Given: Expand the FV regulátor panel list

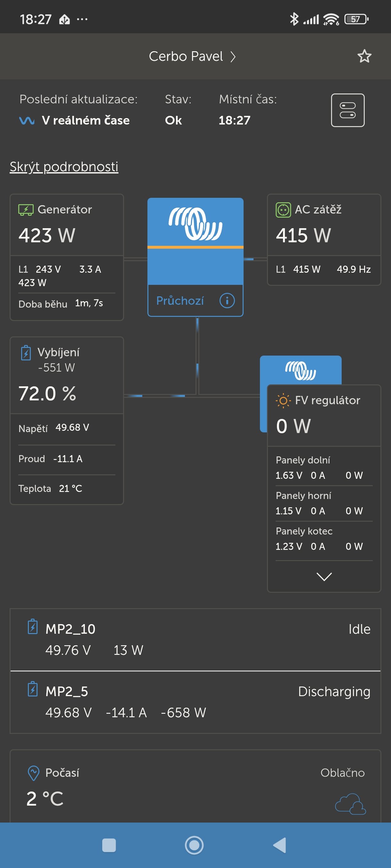Looking at the screenshot, I should (x=324, y=576).
